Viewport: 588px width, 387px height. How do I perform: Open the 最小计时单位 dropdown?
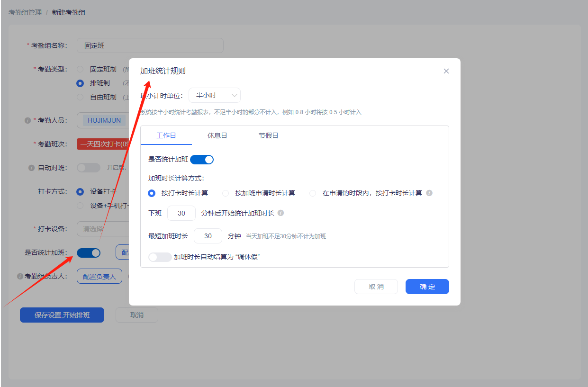(x=214, y=95)
